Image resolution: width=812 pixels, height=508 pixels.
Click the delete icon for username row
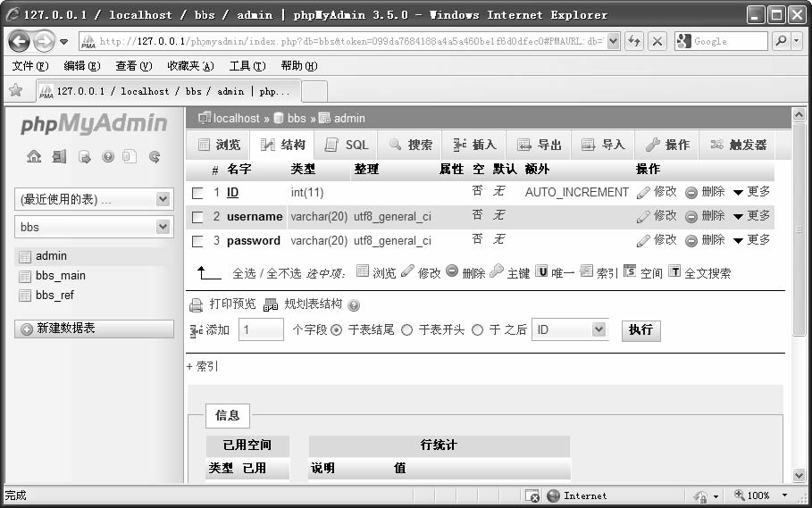point(691,217)
